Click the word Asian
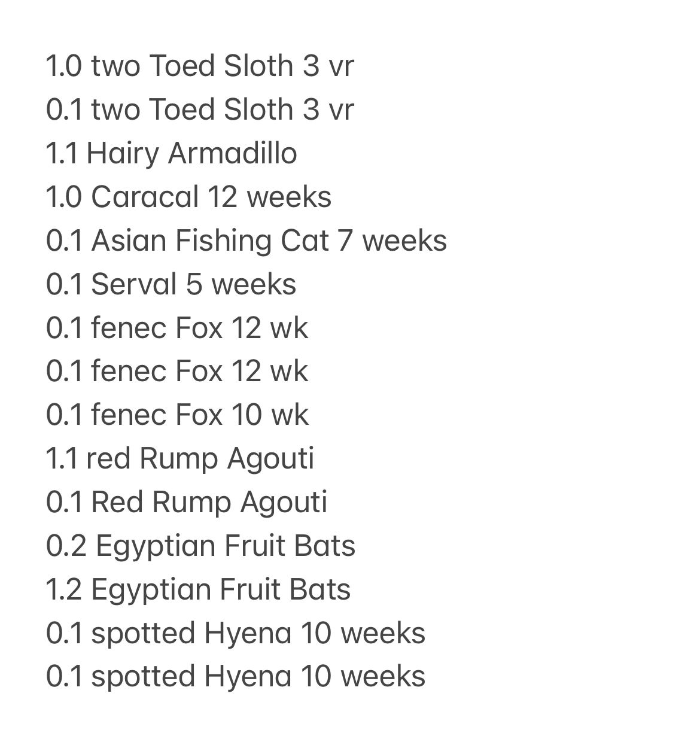The height and width of the screenshot is (739, 700). (128, 241)
